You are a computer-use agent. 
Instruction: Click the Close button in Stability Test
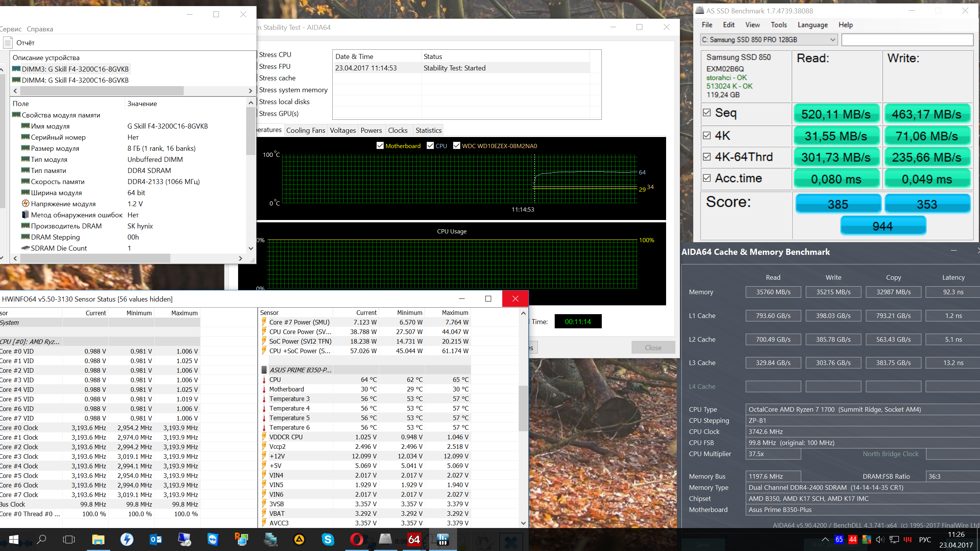click(653, 347)
